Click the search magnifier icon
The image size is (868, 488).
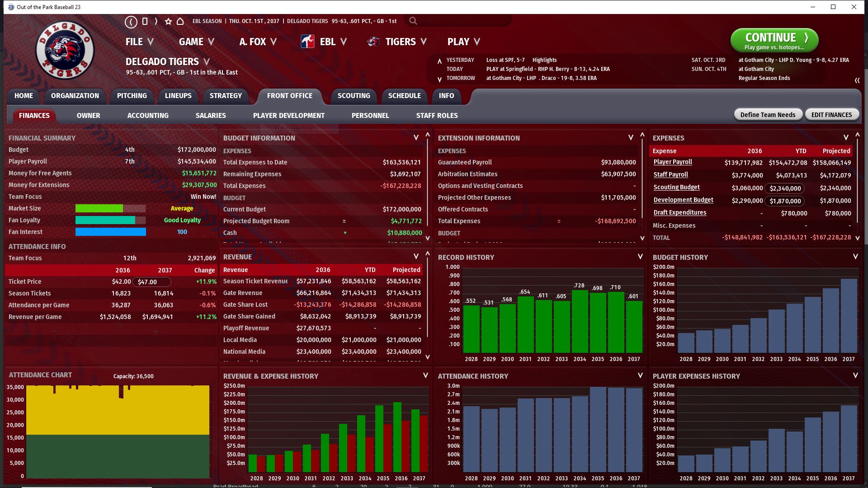coord(413,21)
